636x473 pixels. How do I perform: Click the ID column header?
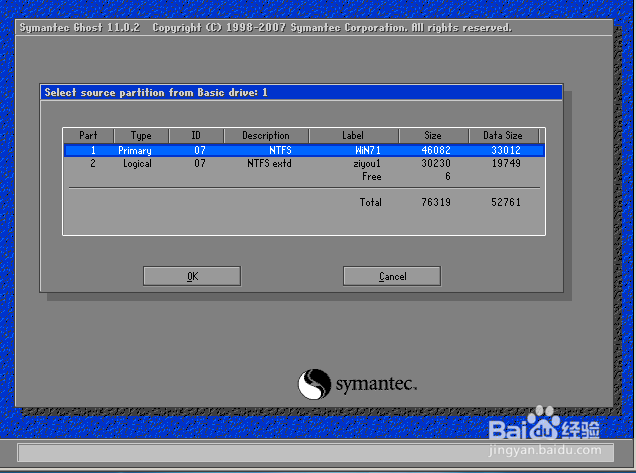pyautogui.click(x=196, y=135)
